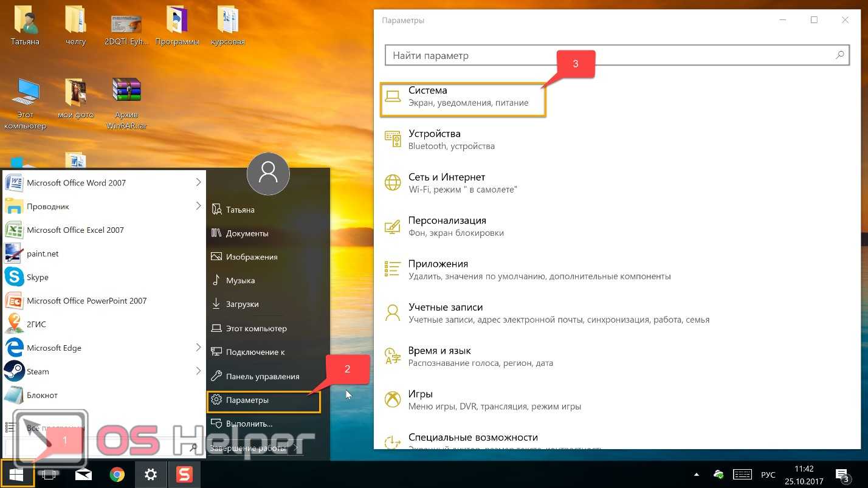Switch the РУС language indicator
The height and width of the screenshot is (488, 868).
[768, 475]
